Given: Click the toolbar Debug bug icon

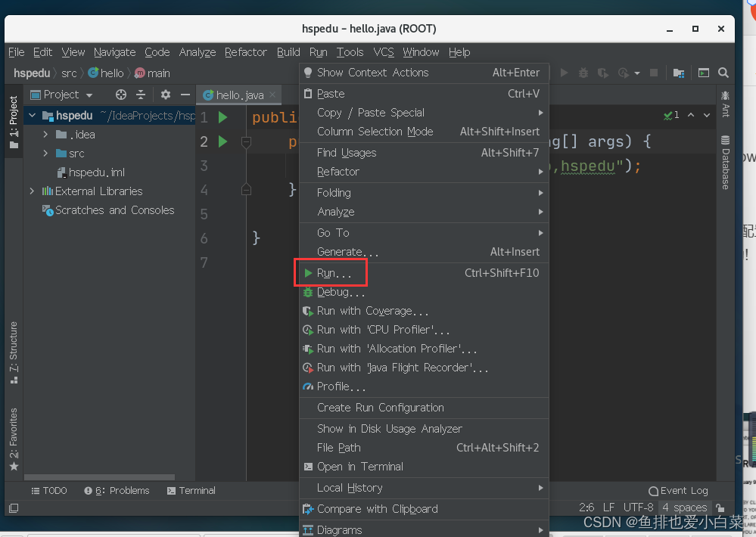Looking at the screenshot, I should (583, 73).
